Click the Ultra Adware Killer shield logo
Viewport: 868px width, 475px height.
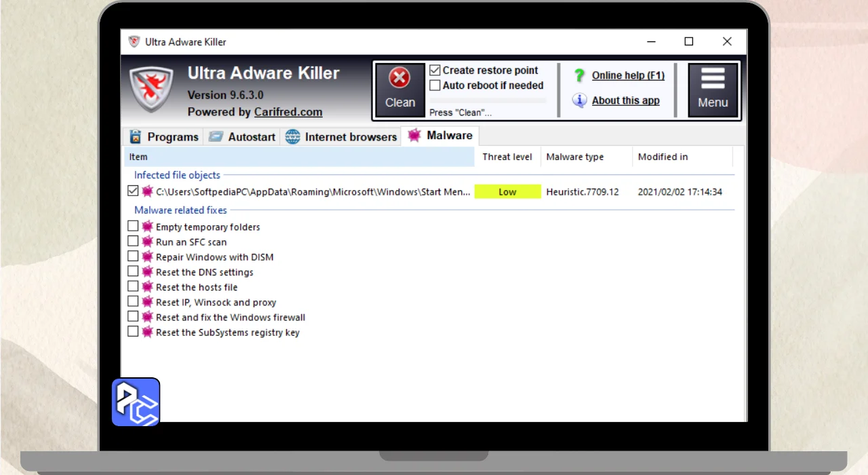151,89
